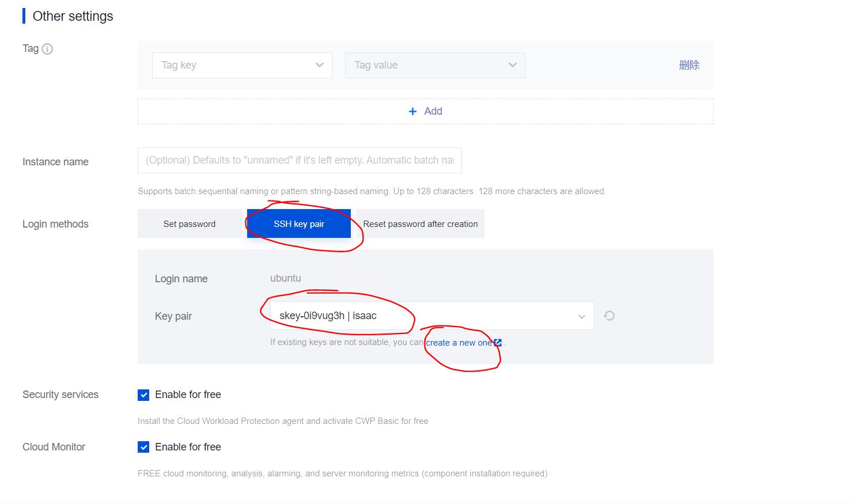Screen dimensions: 852x504
Task: Focus the Instance name input field
Action: point(300,160)
